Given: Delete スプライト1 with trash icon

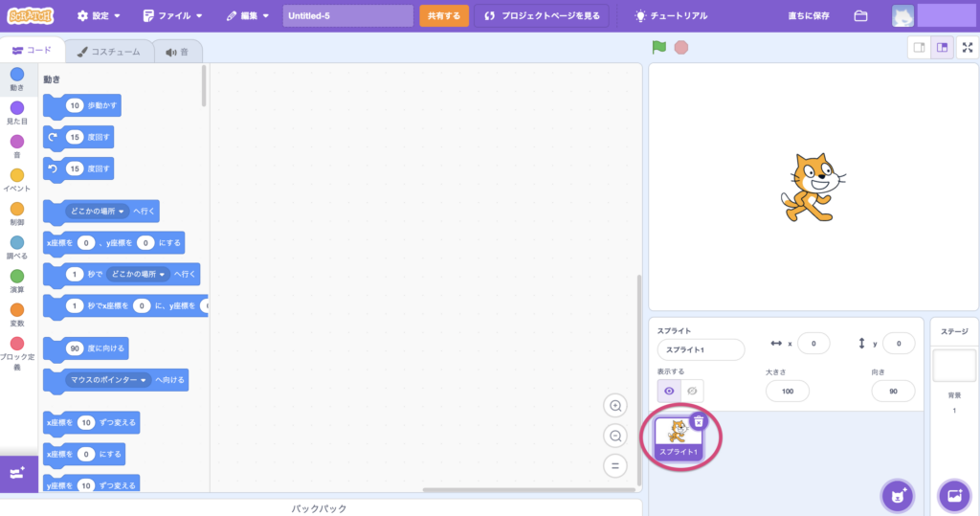Looking at the screenshot, I should click(699, 422).
